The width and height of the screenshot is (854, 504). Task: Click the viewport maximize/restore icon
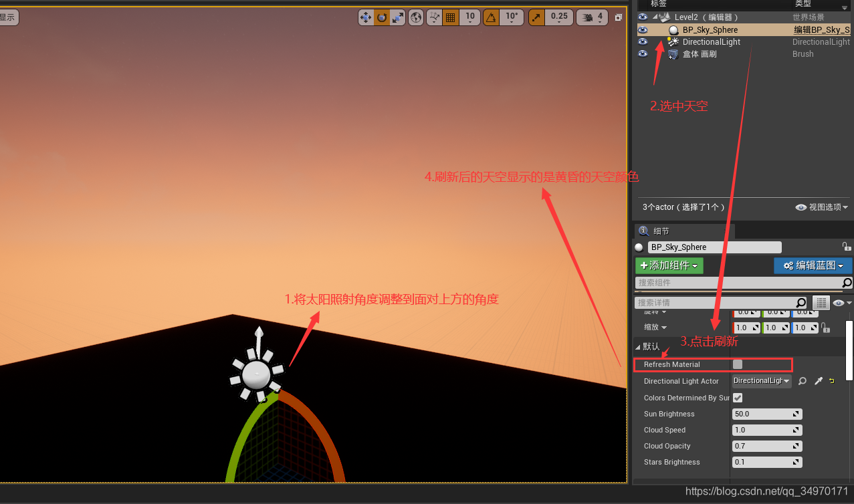[x=618, y=17]
